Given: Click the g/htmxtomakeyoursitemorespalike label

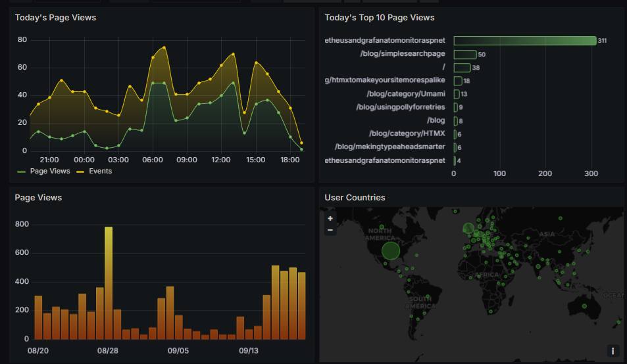Looking at the screenshot, I should (385, 80).
